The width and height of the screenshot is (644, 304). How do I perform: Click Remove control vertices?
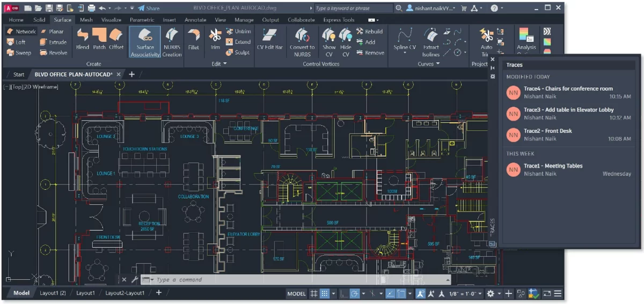point(370,53)
